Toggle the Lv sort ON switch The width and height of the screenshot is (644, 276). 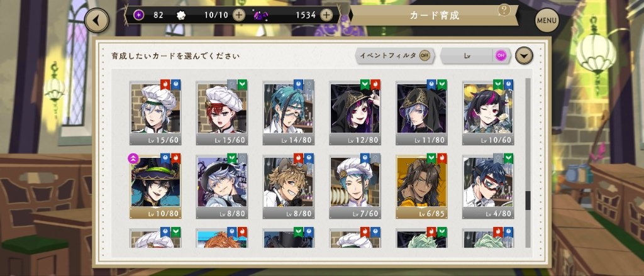tap(500, 55)
